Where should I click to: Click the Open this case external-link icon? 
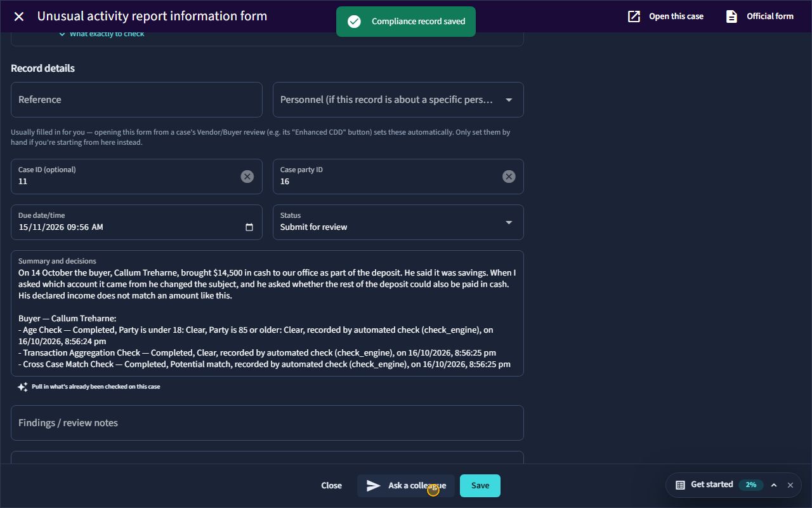click(x=634, y=17)
